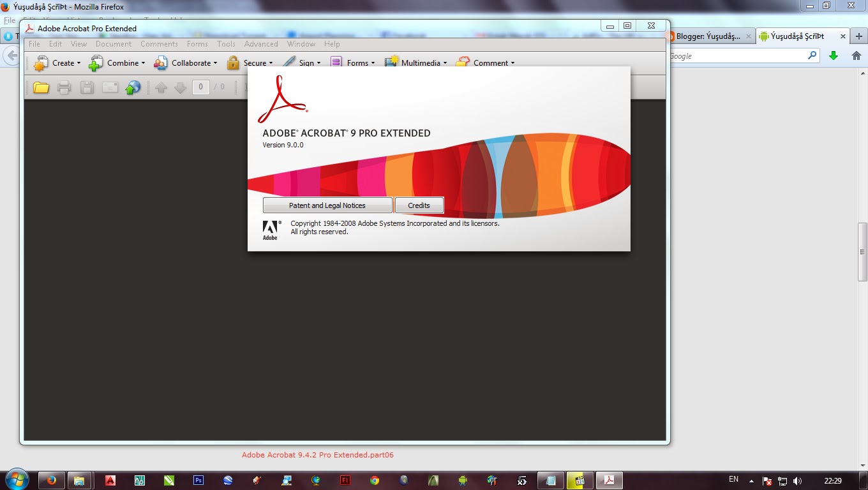The width and height of the screenshot is (868, 490).
Task: Open the Help menu in Acrobat
Action: (332, 44)
